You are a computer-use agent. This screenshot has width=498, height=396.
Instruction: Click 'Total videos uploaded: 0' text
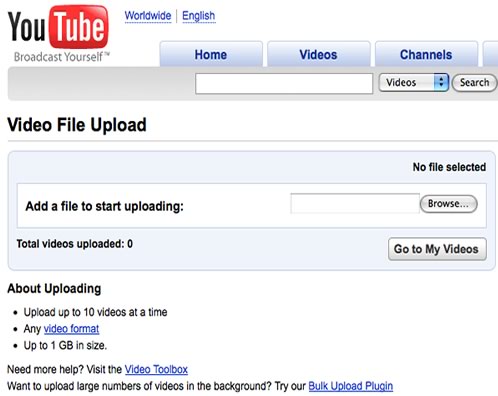coord(75,244)
